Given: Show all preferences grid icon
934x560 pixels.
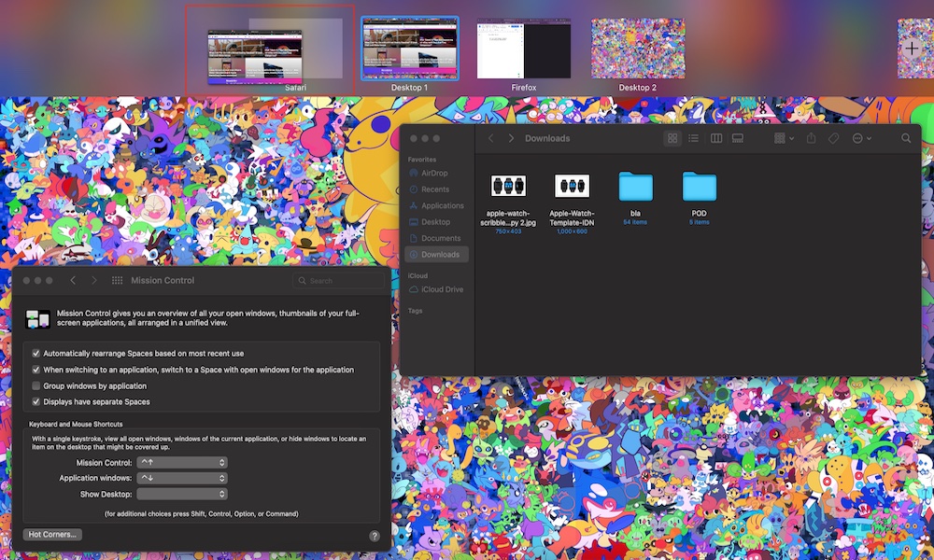Looking at the screenshot, I should tap(118, 280).
